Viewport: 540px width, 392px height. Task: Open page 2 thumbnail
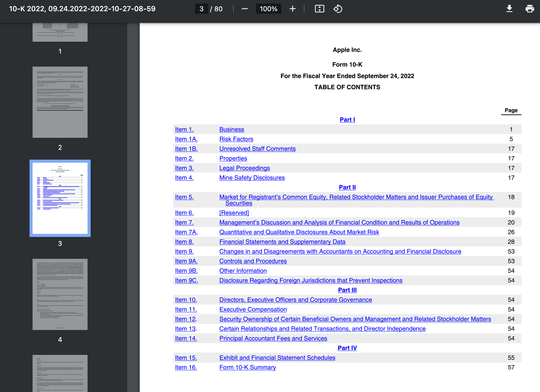60,102
